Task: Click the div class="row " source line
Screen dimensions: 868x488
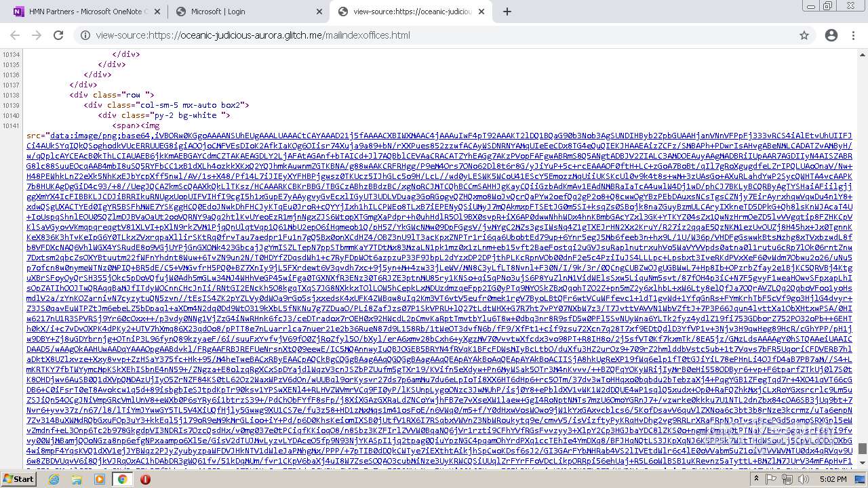Action: [x=112, y=95]
